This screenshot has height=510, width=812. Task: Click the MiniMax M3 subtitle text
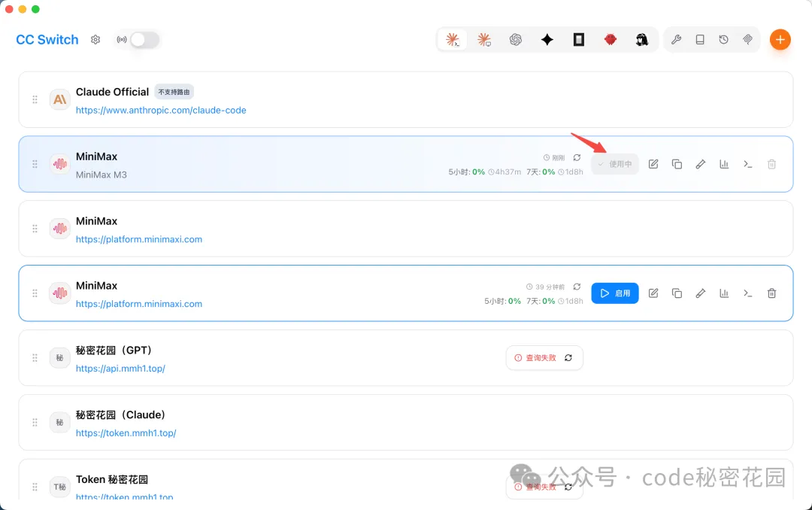coord(101,175)
